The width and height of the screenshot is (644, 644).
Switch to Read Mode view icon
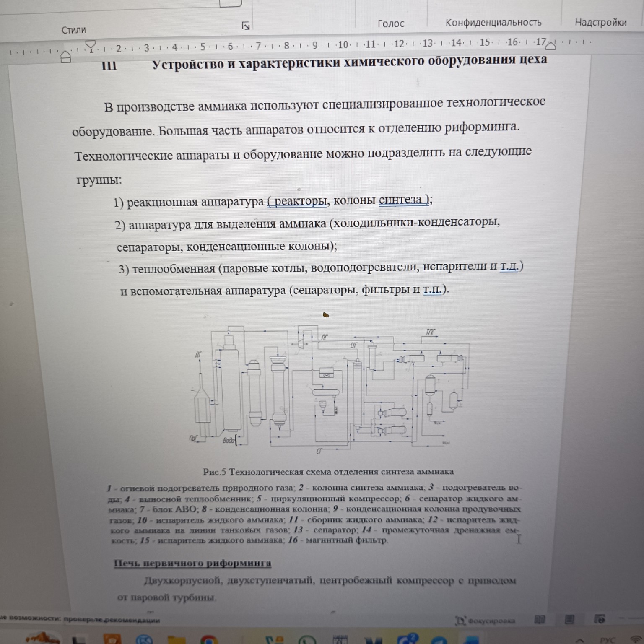pos(540,619)
